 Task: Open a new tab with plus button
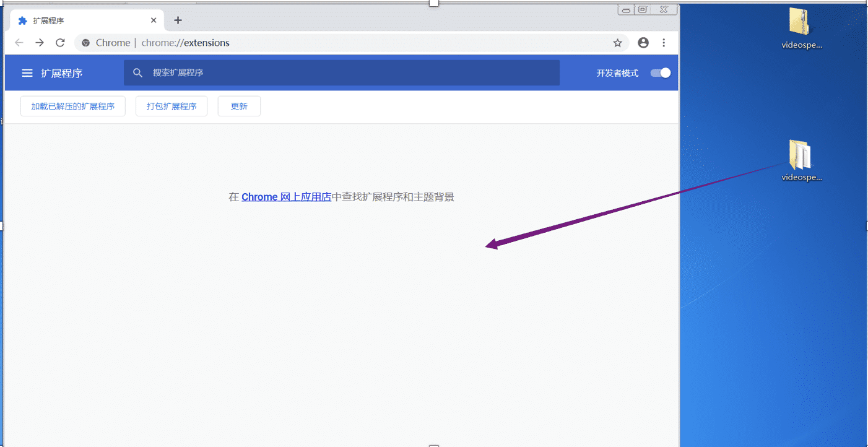coord(178,20)
